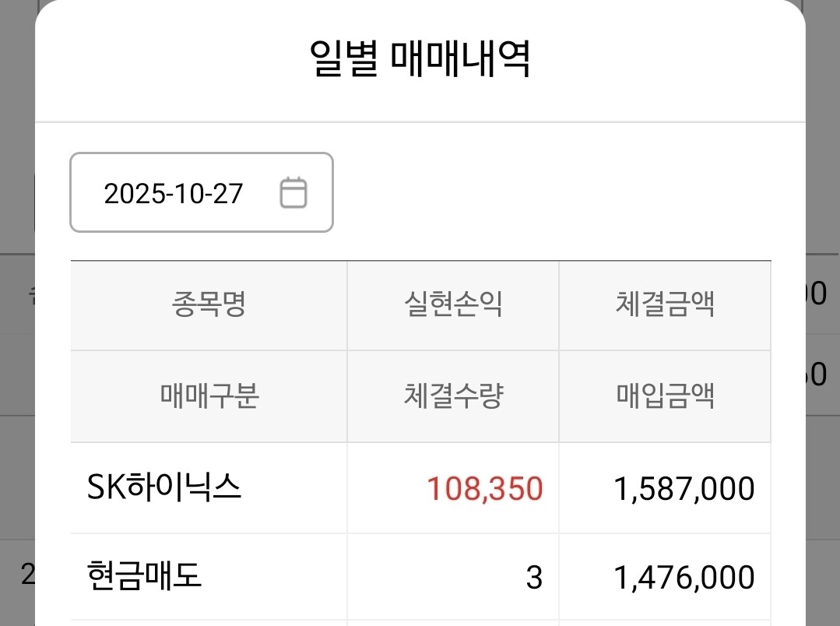Click the blank area right of the date field
The width and height of the screenshot is (840, 626).
point(545,193)
